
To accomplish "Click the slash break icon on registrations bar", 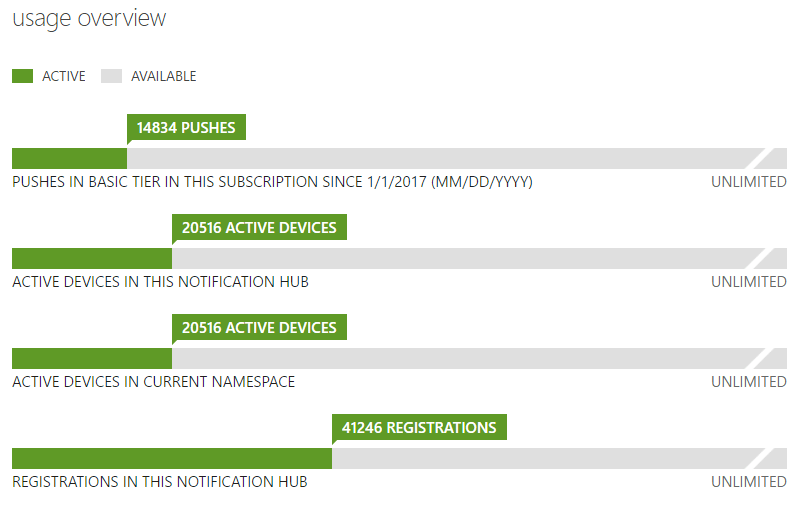I will pos(759,459).
